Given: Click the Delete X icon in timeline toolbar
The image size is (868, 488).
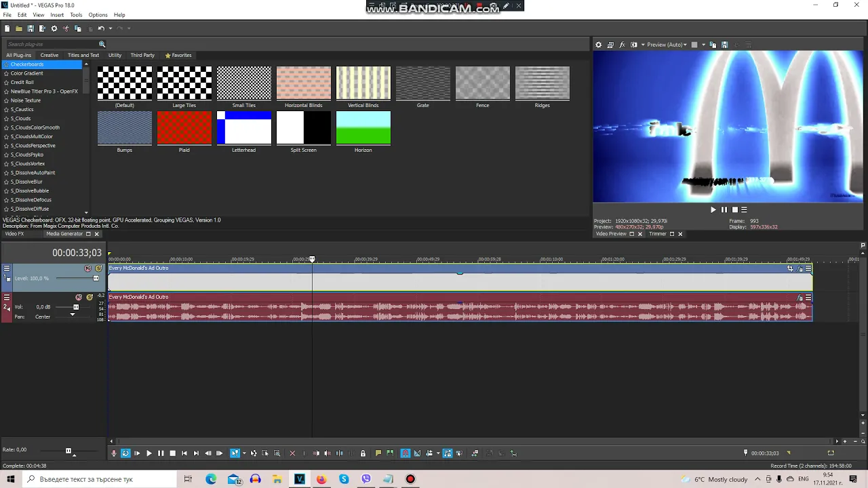Looking at the screenshot, I should [292, 453].
